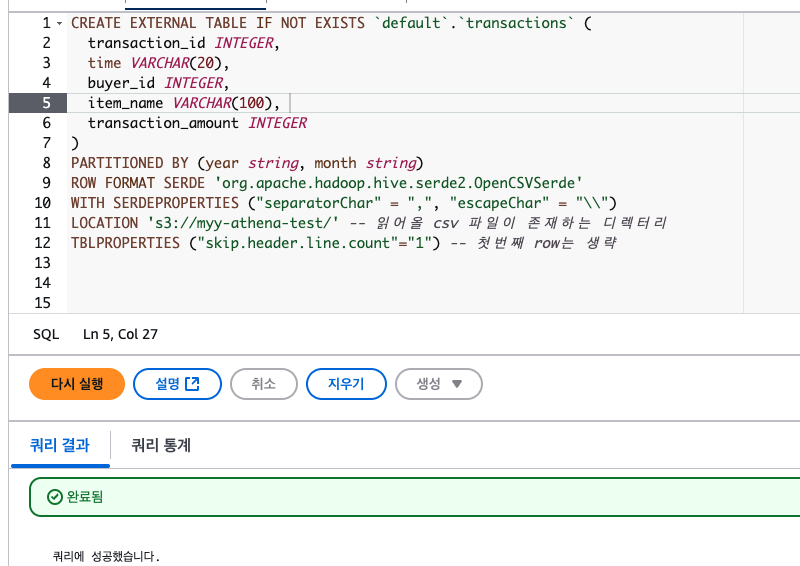Viewport: 800px width, 566px height.
Task: Switch to the 쿼리 결과 tab
Action: [59, 445]
